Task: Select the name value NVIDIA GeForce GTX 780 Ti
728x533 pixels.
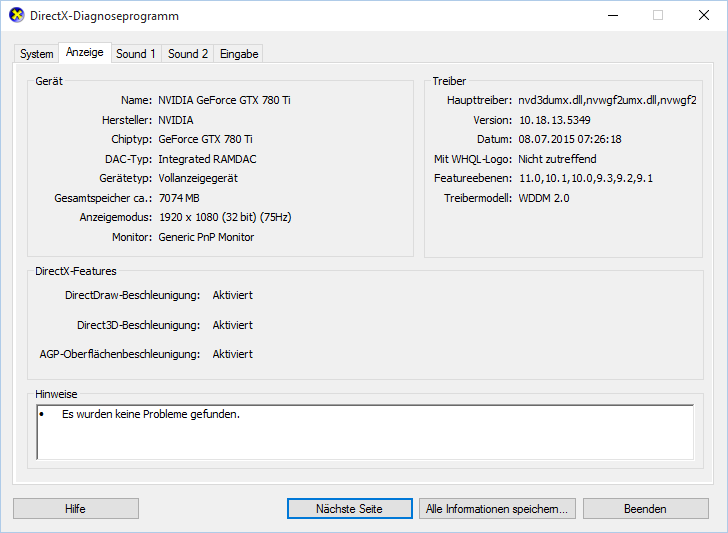Action: (224, 100)
